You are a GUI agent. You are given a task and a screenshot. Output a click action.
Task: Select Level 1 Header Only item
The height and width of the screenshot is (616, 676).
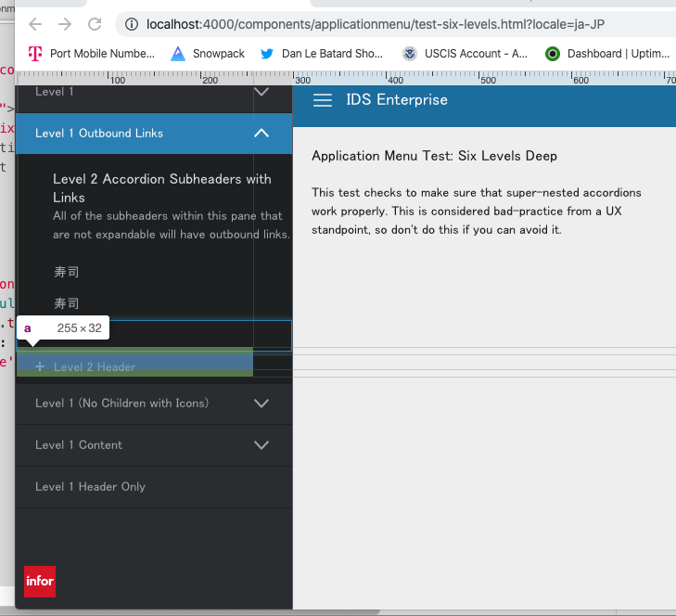(154, 487)
